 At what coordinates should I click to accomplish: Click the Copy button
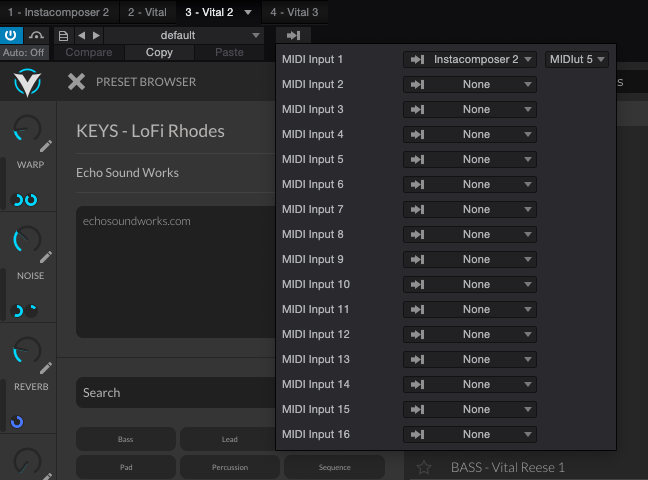pos(159,53)
